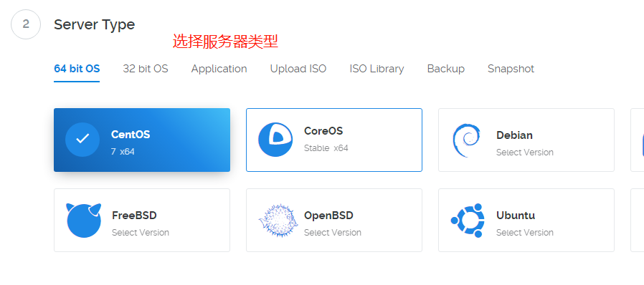Open the Upload ISO tab
This screenshot has height=285, width=644.
click(298, 69)
